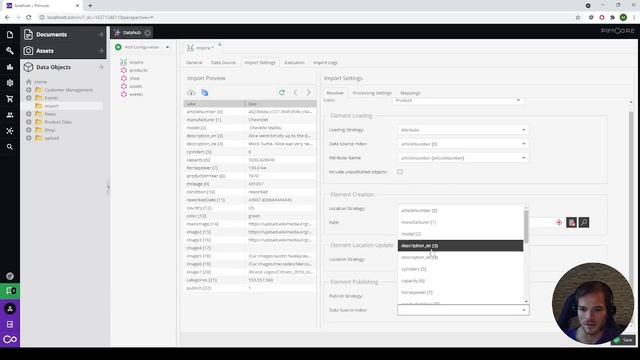Screen dimensions: 640x360
Task: Open the Ecommerce cart icon in sidebar
Action: pos(10,99)
